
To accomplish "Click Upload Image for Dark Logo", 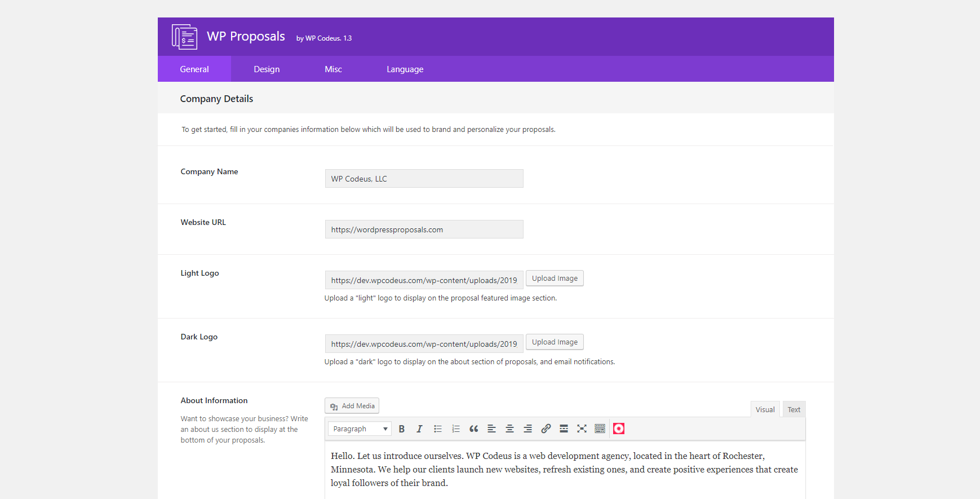I will pyautogui.click(x=555, y=342).
